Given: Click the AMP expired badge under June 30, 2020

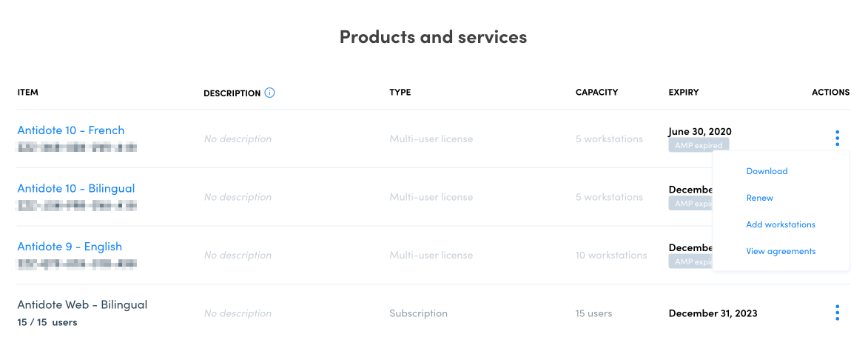Looking at the screenshot, I should click(x=699, y=145).
